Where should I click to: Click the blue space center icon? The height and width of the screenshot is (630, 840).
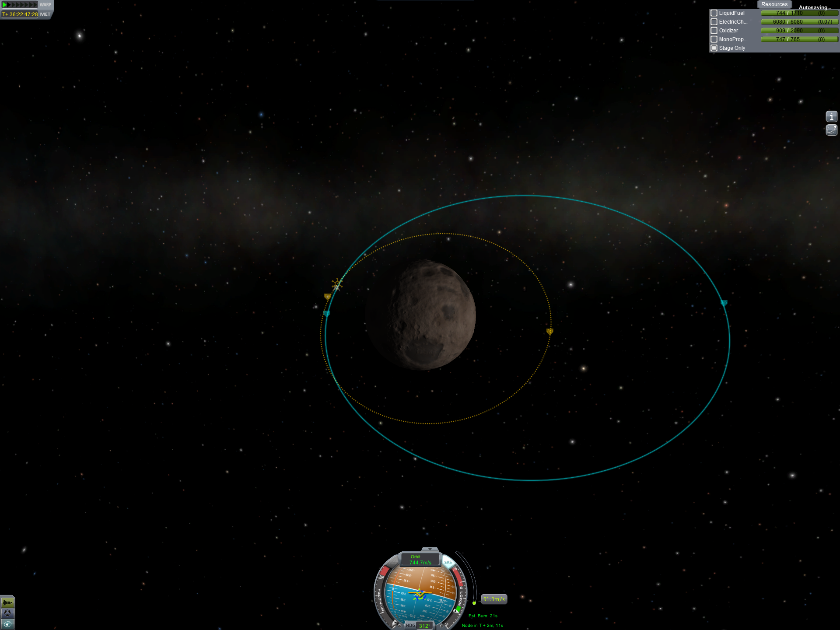[x=7, y=613]
